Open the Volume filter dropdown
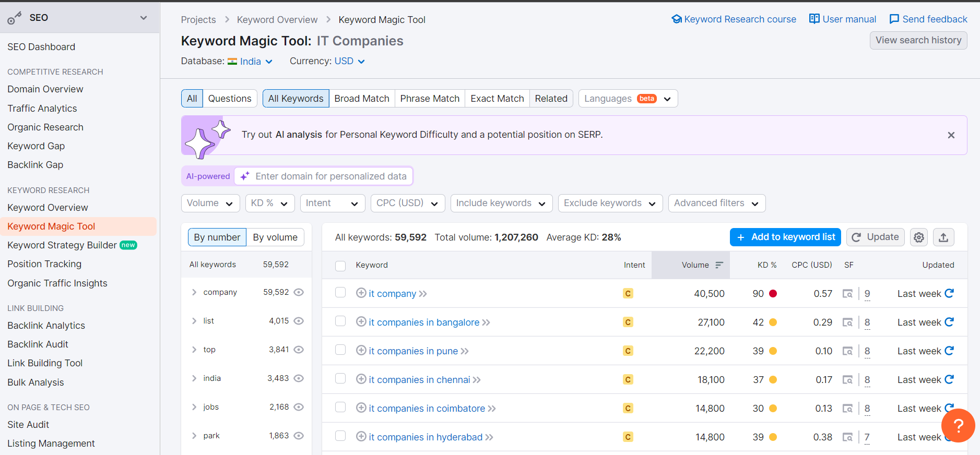The image size is (980, 455). pos(210,203)
